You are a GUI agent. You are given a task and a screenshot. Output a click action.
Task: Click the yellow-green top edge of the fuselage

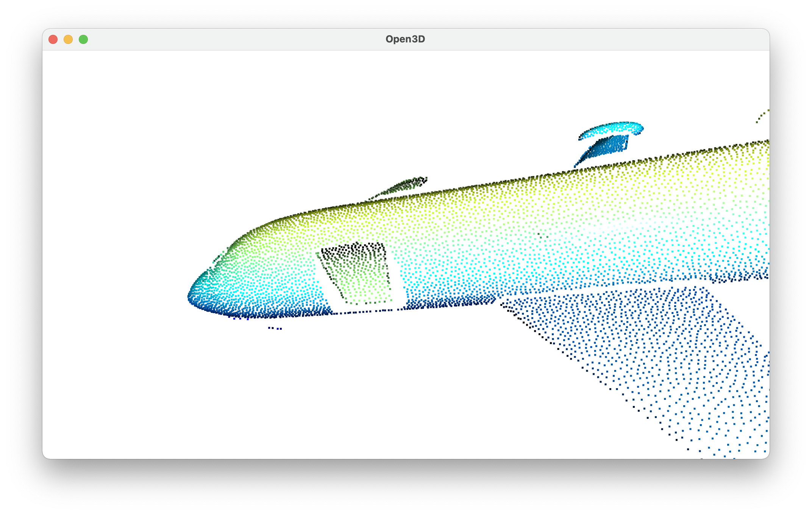pos(492,185)
